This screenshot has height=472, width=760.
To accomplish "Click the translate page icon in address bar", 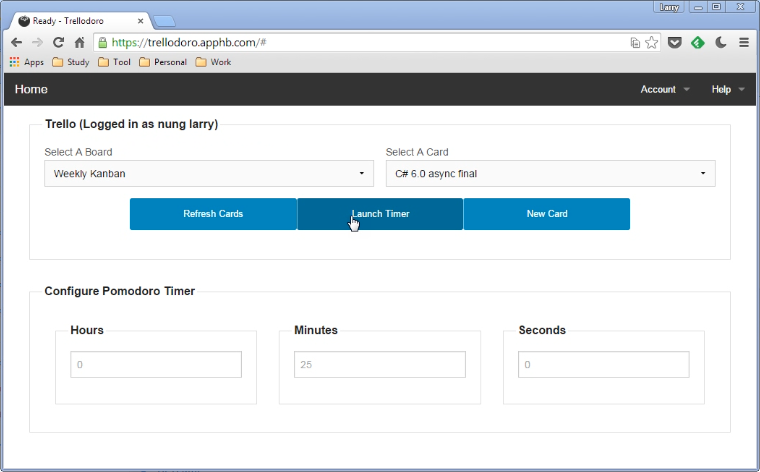I will point(635,43).
